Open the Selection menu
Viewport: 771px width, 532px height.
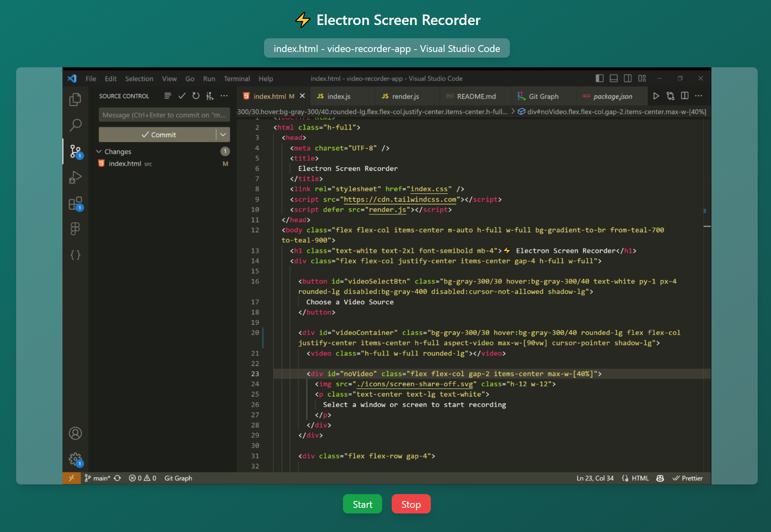pos(139,79)
